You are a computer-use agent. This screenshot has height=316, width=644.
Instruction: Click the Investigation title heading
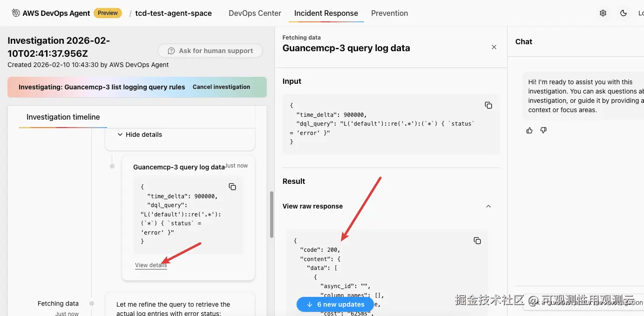[x=59, y=47]
